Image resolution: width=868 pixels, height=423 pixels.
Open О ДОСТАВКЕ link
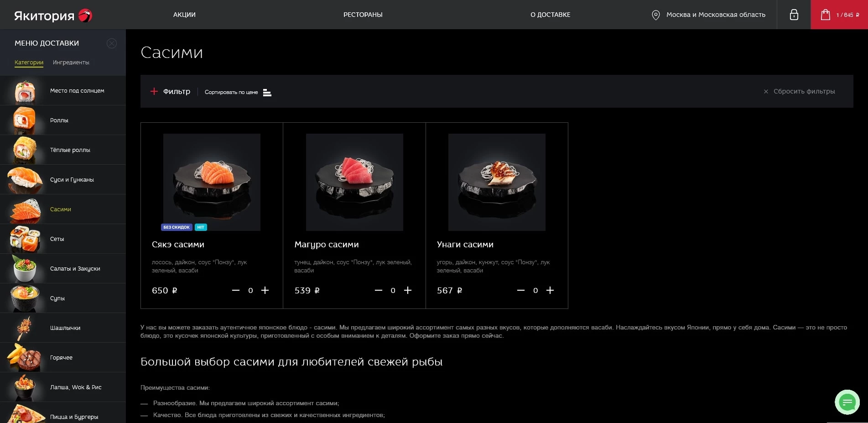coord(550,15)
